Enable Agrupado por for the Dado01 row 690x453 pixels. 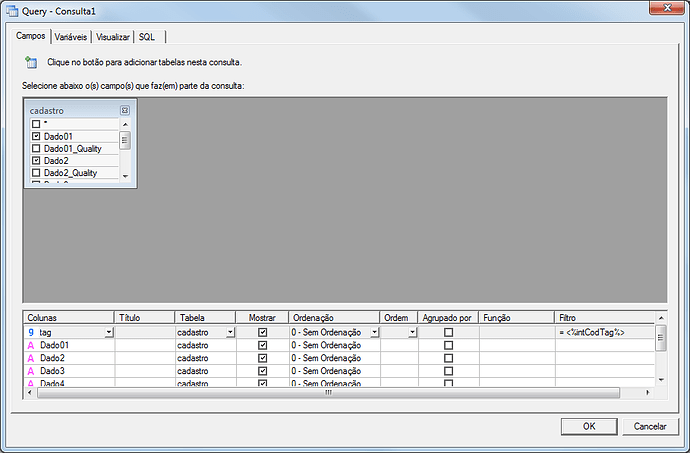[448, 346]
